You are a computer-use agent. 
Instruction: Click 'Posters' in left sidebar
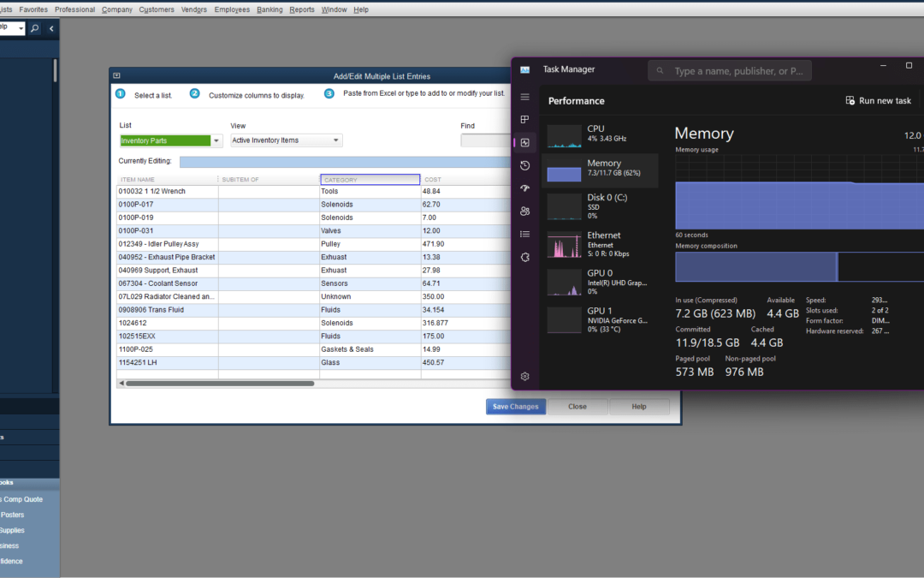(x=12, y=515)
